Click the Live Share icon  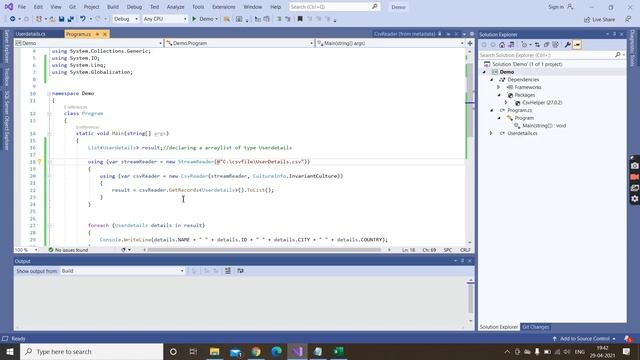point(599,19)
